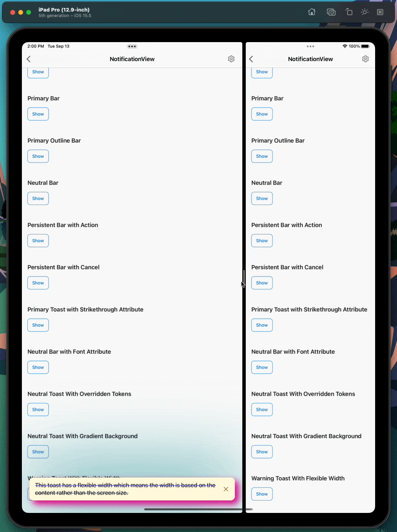
Task: Open keyboard shortcuts via the command icon
Action: point(380,12)
